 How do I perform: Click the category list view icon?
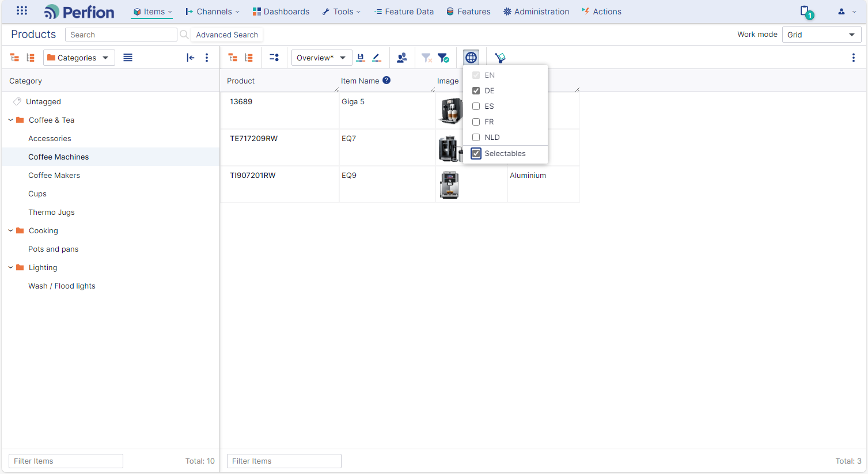click(x=128, y=58)
